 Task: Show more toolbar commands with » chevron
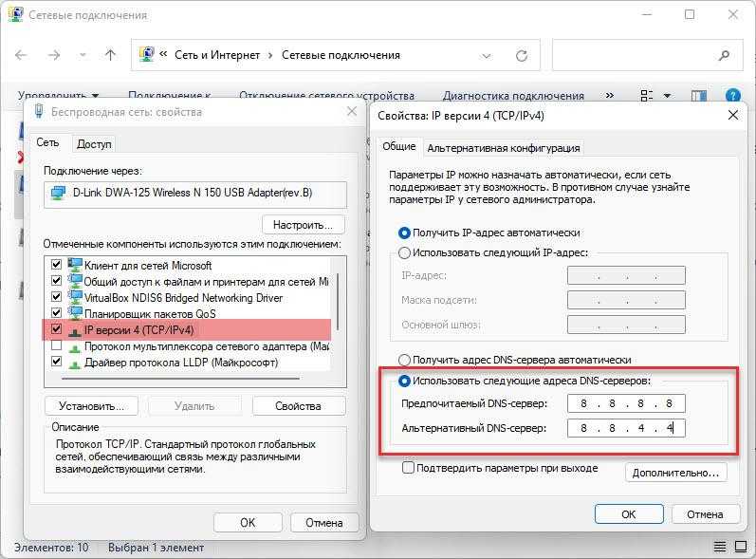609,95
